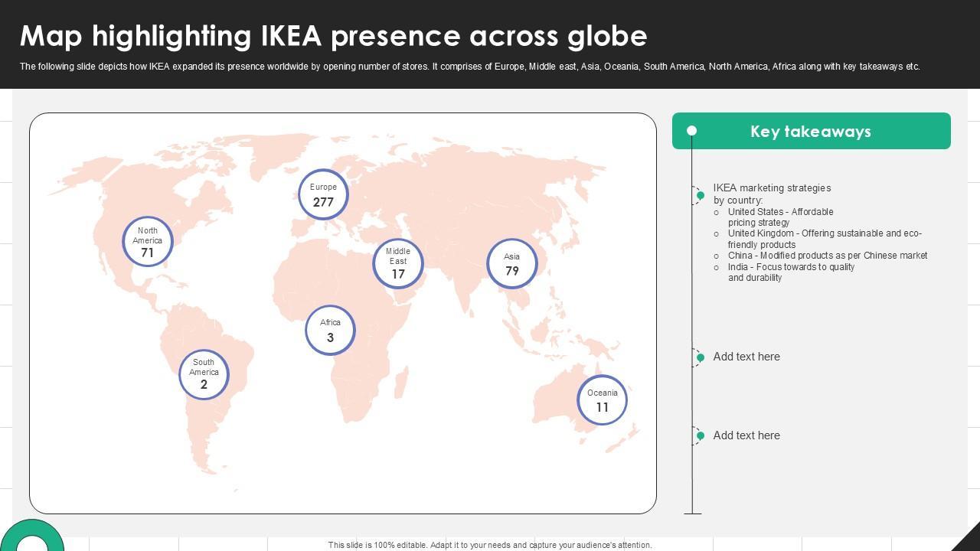Screen dimensions: 980x551
Task: Click green bullet beside last Add text here
Action: coord(700,436)
